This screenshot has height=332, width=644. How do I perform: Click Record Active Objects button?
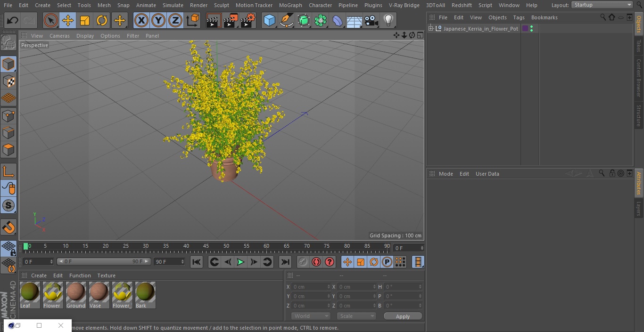[x=303, y=262]
